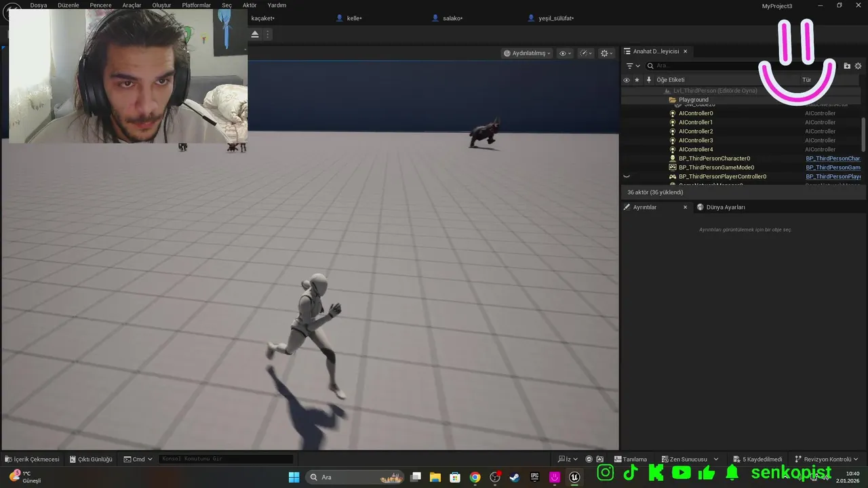Click the 5 Kaydedilmedi unsaved indicator
This screenshot has height=488, width=868.
tap(757, 459)
